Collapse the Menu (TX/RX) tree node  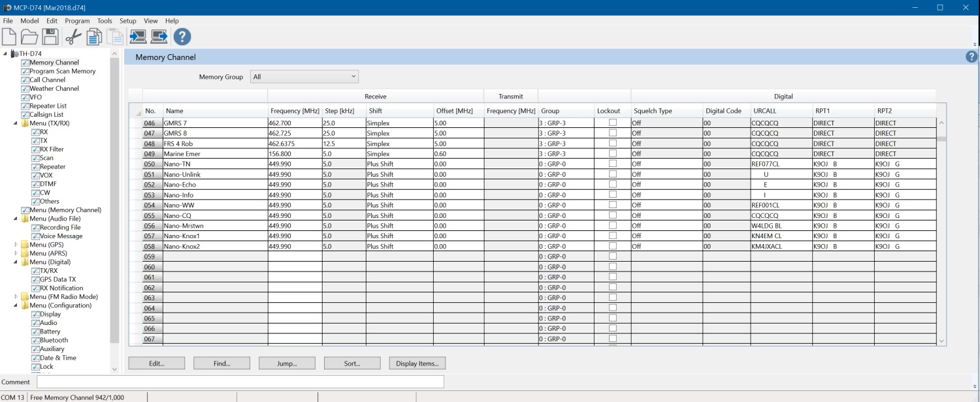[x=16, y=123]
